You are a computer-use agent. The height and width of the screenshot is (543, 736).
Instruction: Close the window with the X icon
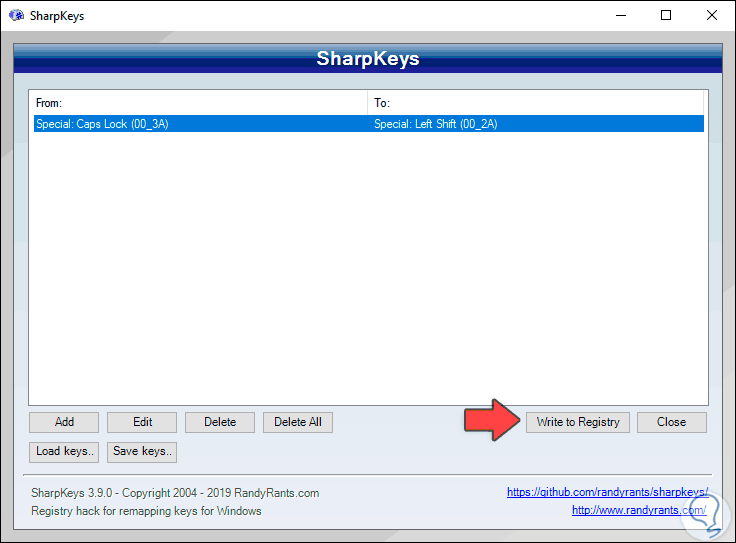pos(712,15)
